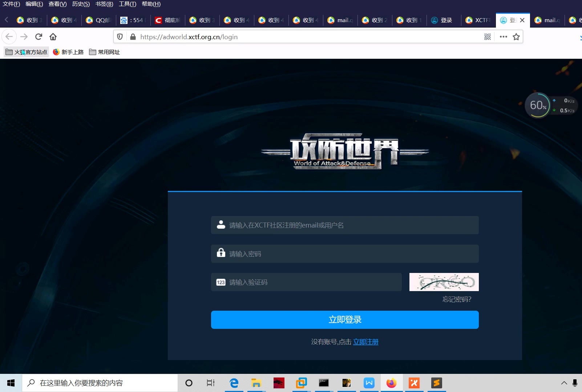Switch to the QQ邮 tab

[98, 20]
